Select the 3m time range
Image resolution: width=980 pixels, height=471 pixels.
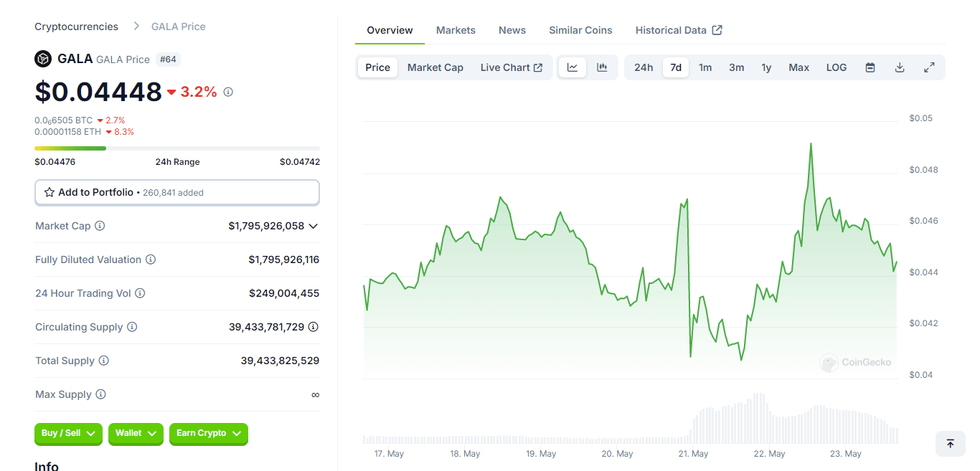737,67
